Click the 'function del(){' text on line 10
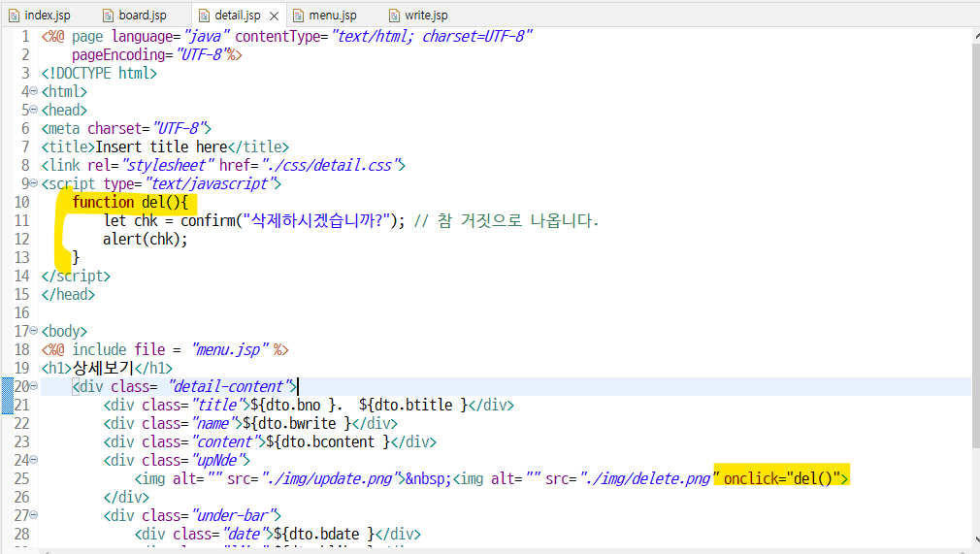This screenshot has height=554, width=980. pos(130,202)
